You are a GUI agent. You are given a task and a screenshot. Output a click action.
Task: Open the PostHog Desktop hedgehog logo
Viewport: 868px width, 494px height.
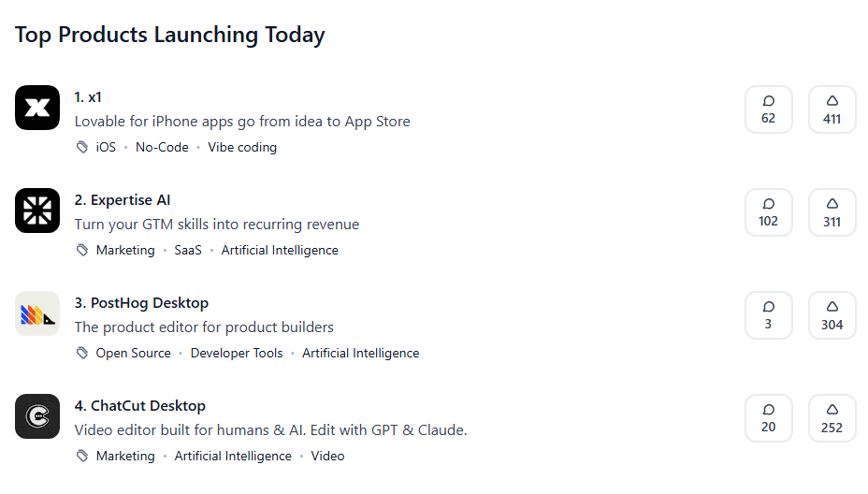click(37, 313)
